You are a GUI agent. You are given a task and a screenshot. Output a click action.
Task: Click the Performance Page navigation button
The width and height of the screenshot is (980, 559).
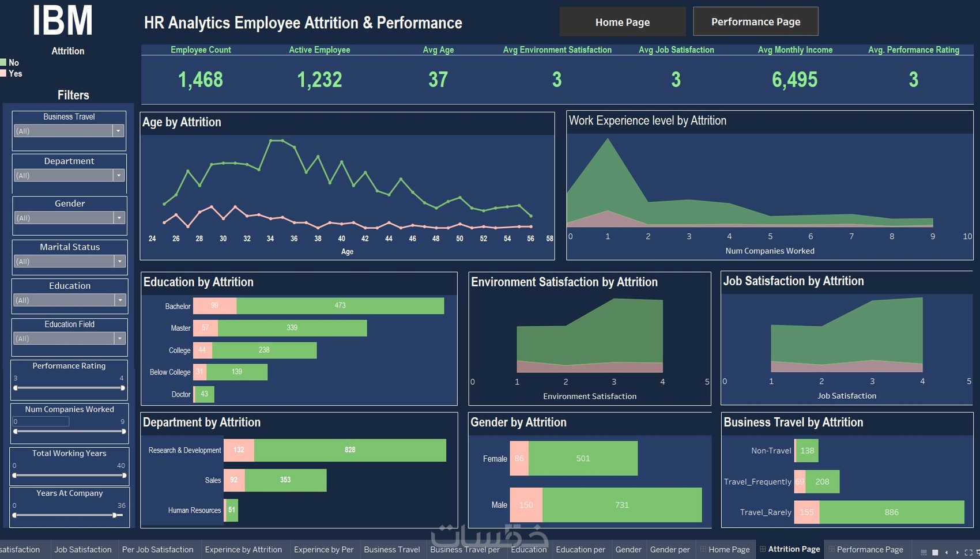[756, 21]
